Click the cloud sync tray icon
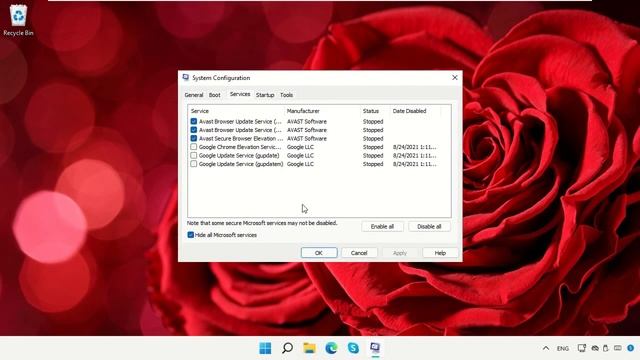The image size is (640, 360). tap(595, 348)
